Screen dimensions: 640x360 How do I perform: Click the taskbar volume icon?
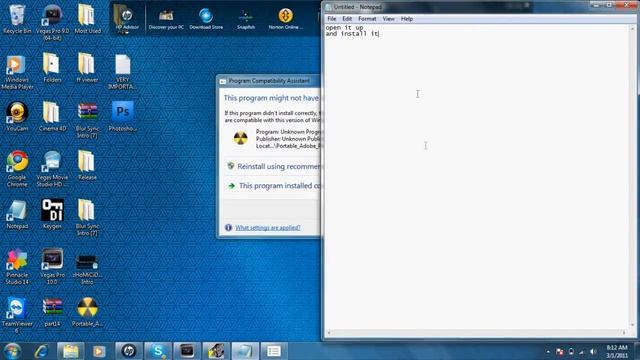(x=593, y=351)
